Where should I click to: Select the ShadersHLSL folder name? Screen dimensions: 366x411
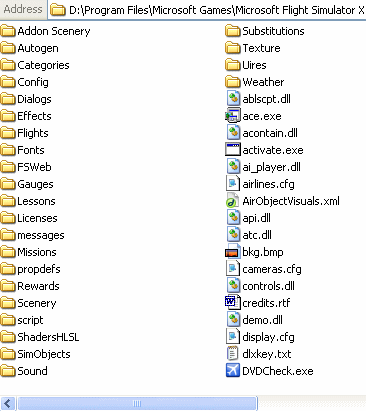tap(48, 337)
